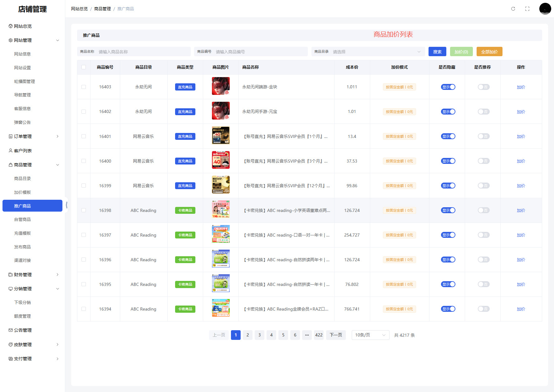Expand the 财务管理 submenu chevron
The height and width of the screenshot is (392, 554).
pyautogui.click(x=57, y=275)
